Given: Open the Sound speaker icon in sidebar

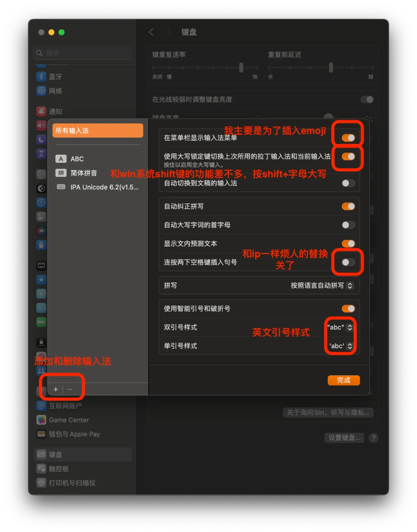Looking at the screenshot, I should (x=41, y=125).
